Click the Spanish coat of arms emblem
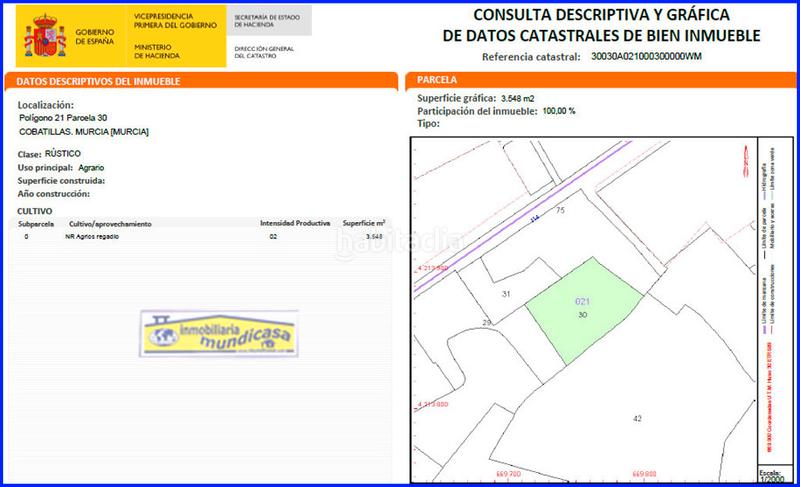Screen dimensions: 800x487 point(40,35)
